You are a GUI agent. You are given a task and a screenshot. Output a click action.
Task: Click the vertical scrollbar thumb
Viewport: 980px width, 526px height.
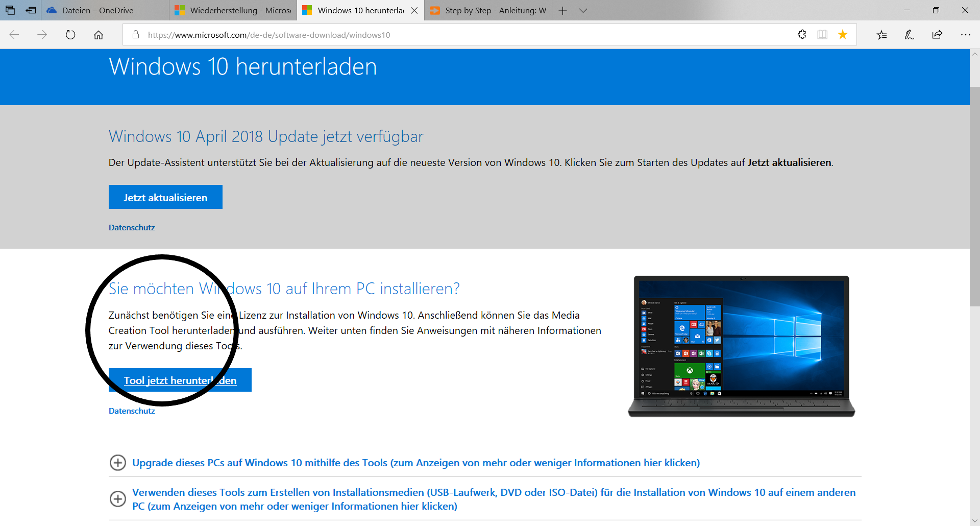[975, 196]
